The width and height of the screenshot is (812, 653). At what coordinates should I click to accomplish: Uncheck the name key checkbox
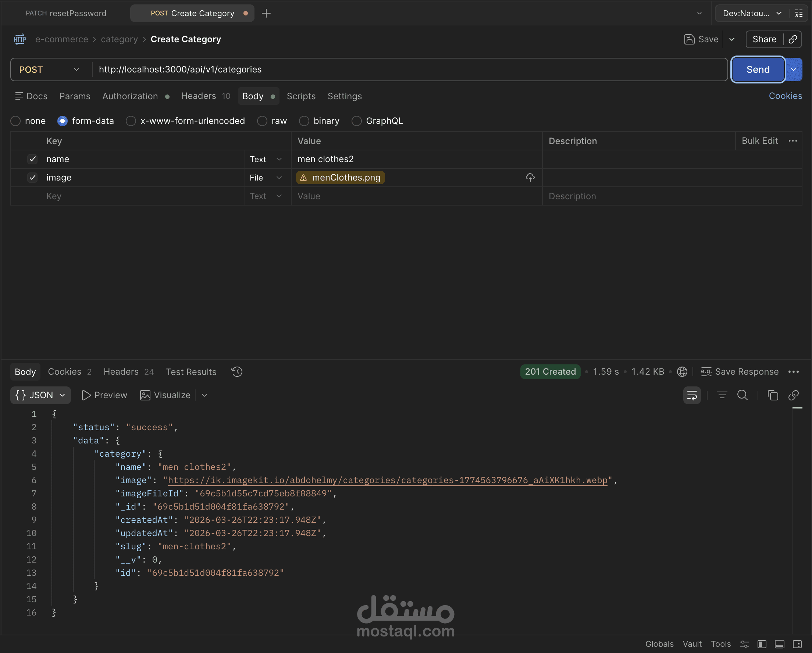32,159
